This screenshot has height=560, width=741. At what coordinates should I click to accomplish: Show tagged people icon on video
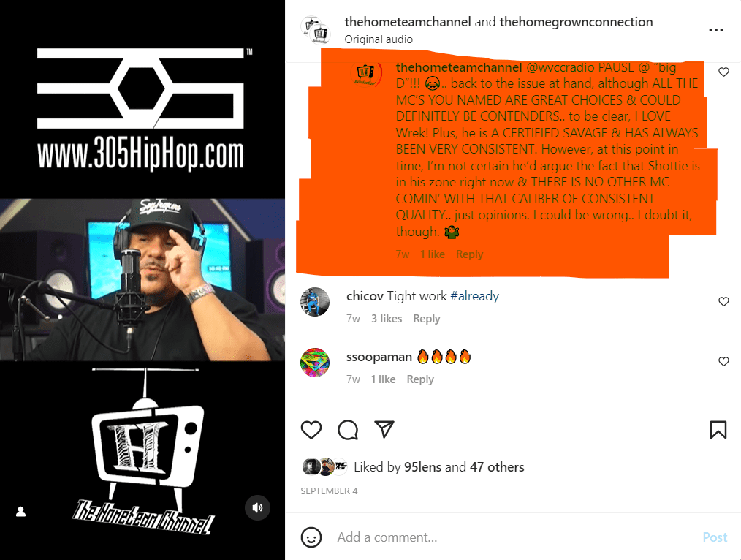(20, 511)
